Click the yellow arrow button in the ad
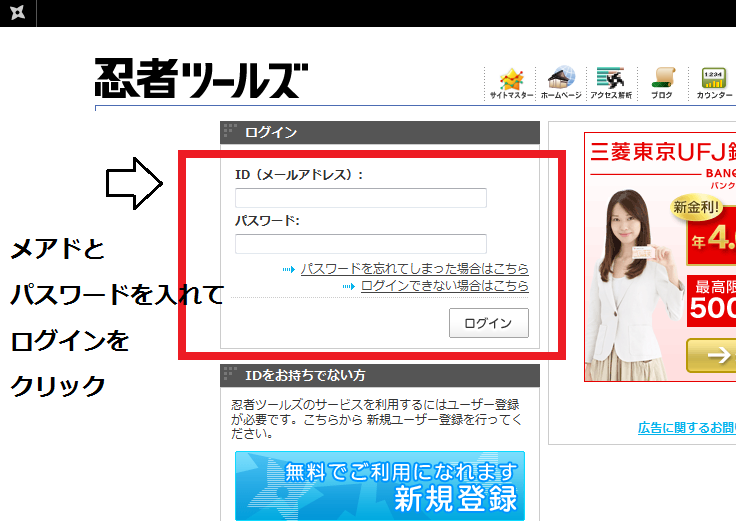 pos(711,355)
